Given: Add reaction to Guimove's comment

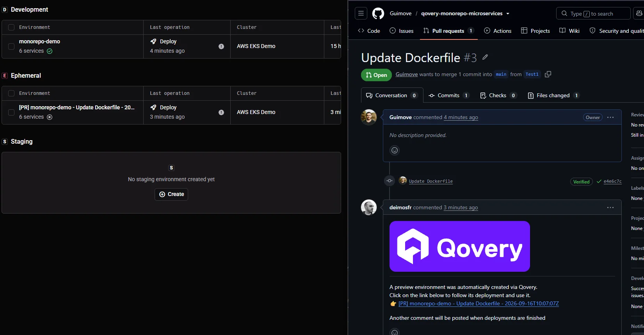Looking at the screenshot, I should pos(395,150).
